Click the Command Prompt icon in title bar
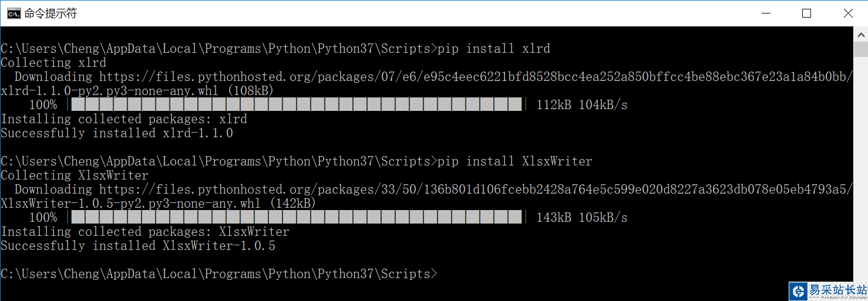This screenshot has width=868, height=301. pos(14,13)
